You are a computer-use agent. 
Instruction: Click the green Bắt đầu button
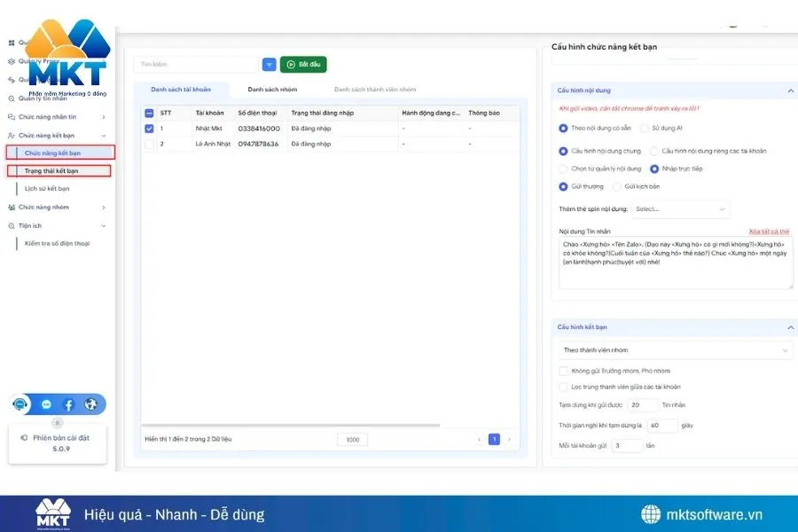(x=303, y=65)
